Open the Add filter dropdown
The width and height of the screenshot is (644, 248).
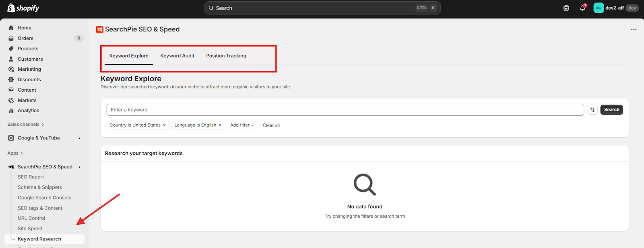(x=242, y=125)
